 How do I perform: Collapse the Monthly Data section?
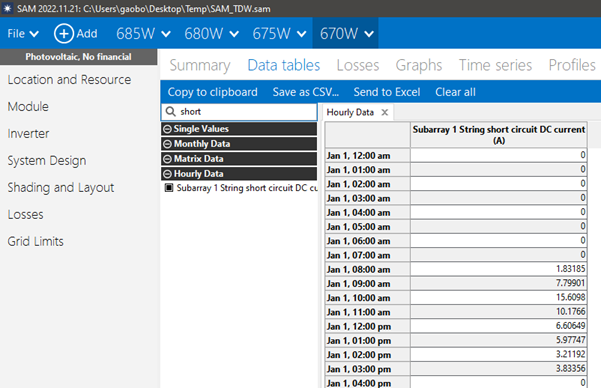(x=167, y=144)
